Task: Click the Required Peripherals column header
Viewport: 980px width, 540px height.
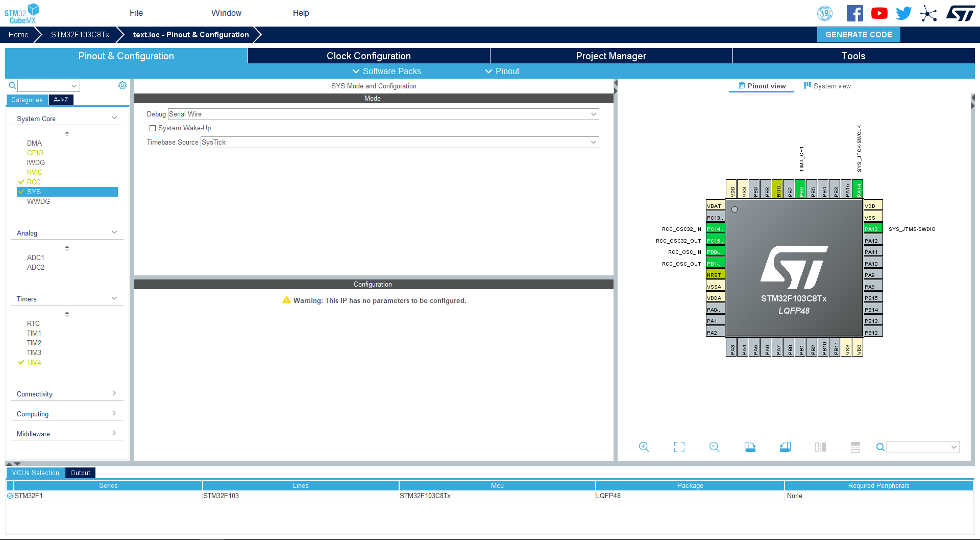Action: pyautogui.click(x=878, y=486)
